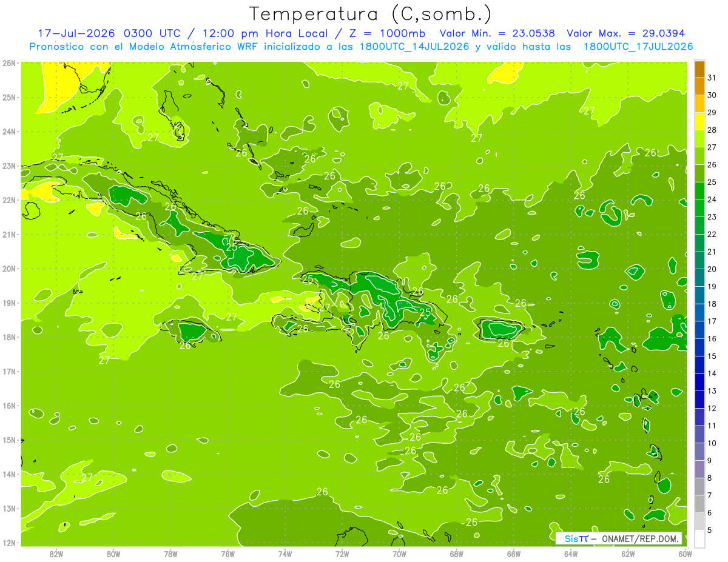Click the color scale value 31
The image size is (728, 562).
[712, 78]
